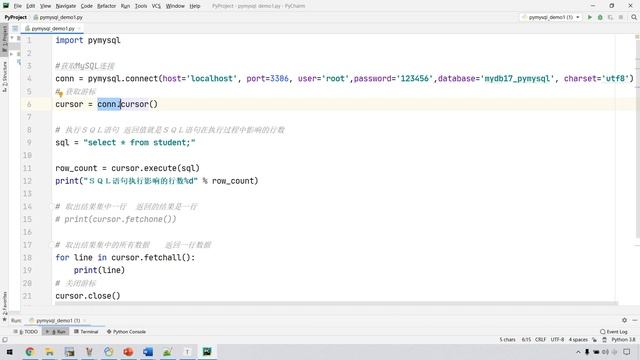Open the run configuration pymysql_demo1 dropdown
Image resolution: width=640 pixels, height=360 pixels.
(551, 18)
